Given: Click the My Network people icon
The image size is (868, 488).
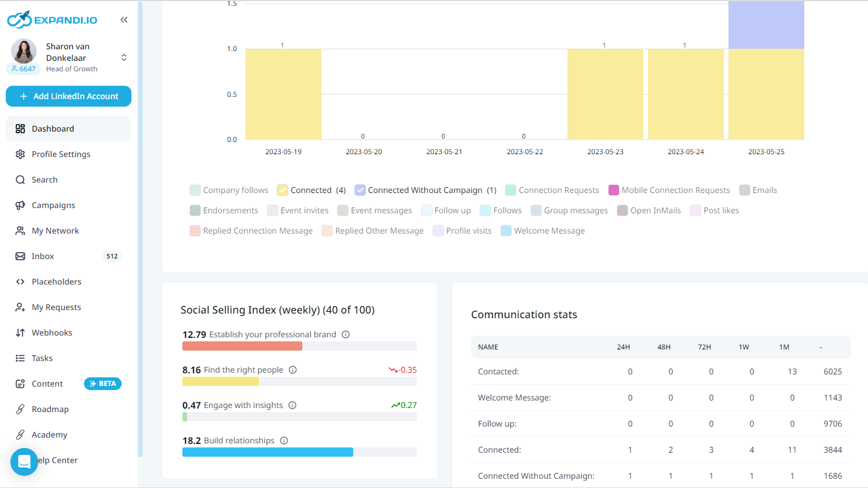Looking at the screenshot, I should tap(20, 231).
